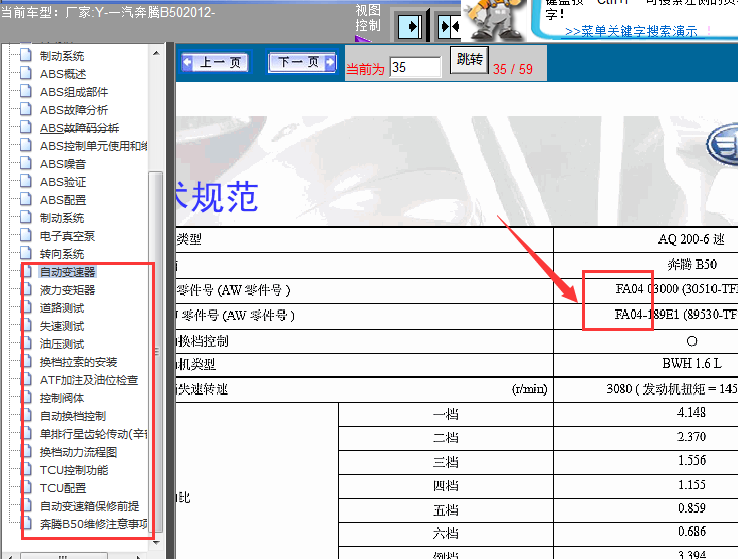
Task: Click the 上一页 previous page button
Action: point(216,62)
